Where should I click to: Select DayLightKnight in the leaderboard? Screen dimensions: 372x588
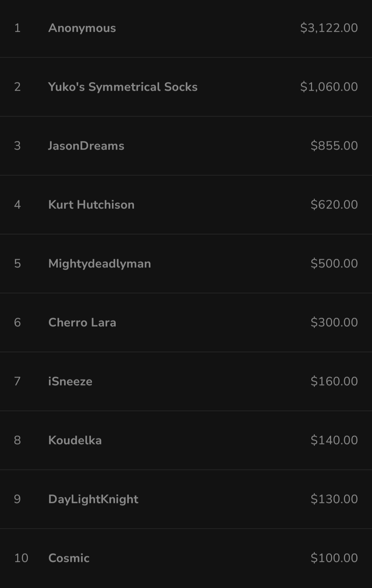93,499
